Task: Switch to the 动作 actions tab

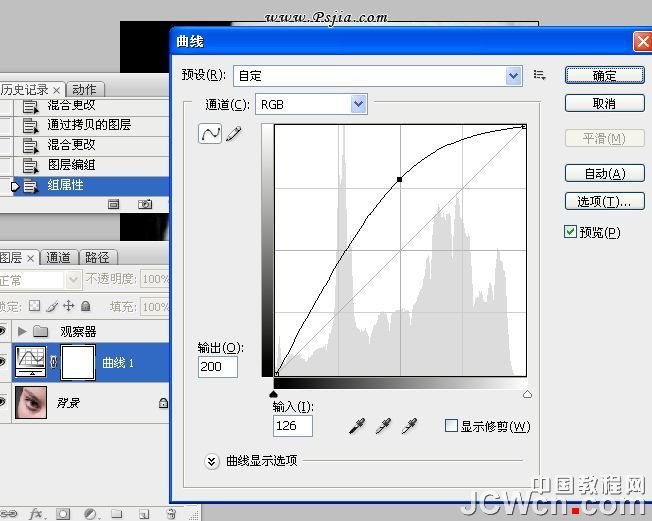Action: (x=84, y=89)
